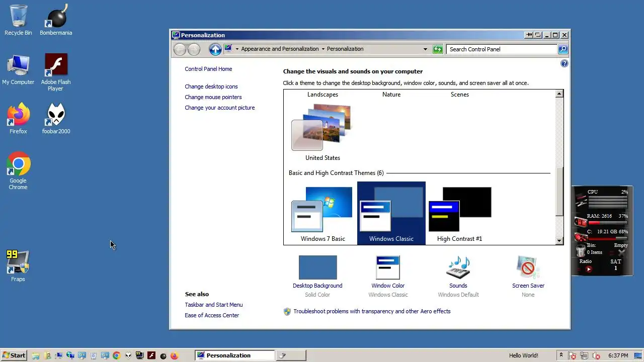Show hidden tray icons arrow
The width and height of the screenshot is (644, 362).
pos(561,355)
